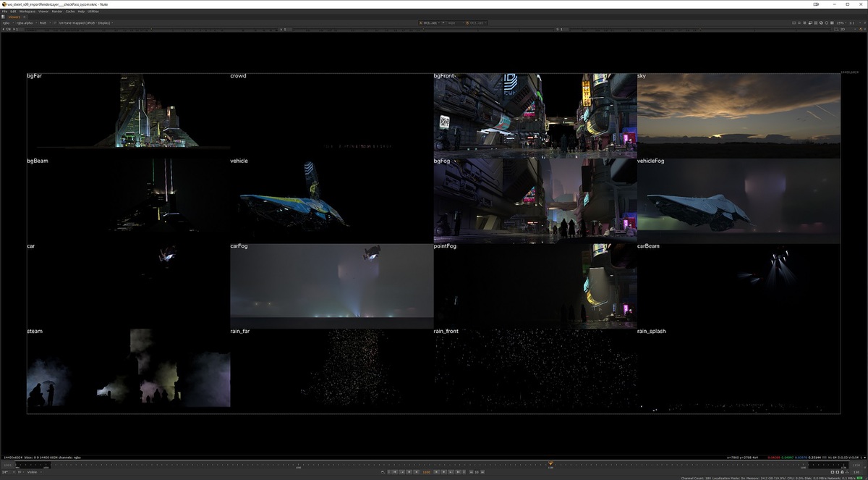
Task: Open the 2D view mode dropdown
Action: (x=843, y=29)
